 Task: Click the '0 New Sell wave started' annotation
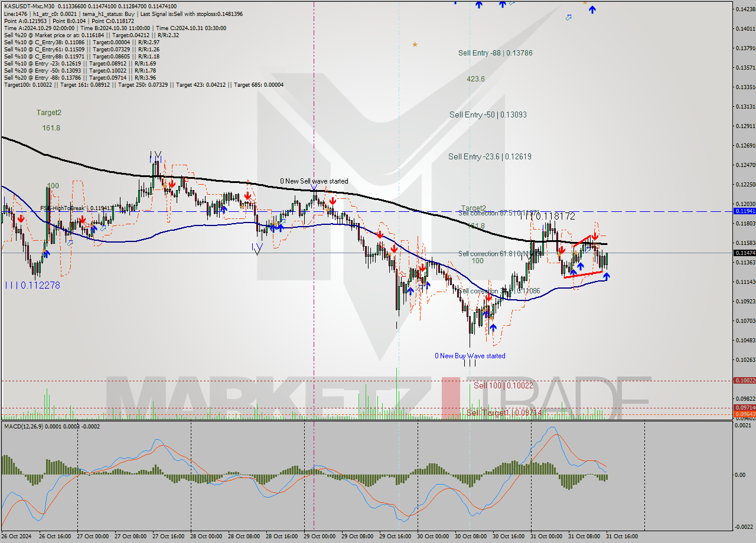tap(314, 181)
